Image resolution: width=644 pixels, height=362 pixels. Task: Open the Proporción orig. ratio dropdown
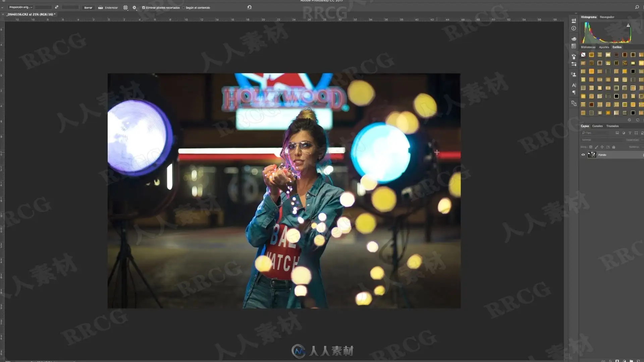20,7
